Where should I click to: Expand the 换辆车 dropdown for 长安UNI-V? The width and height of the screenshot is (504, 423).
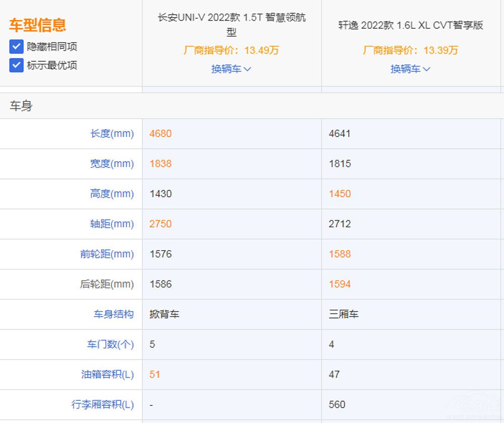coord(231,69)
